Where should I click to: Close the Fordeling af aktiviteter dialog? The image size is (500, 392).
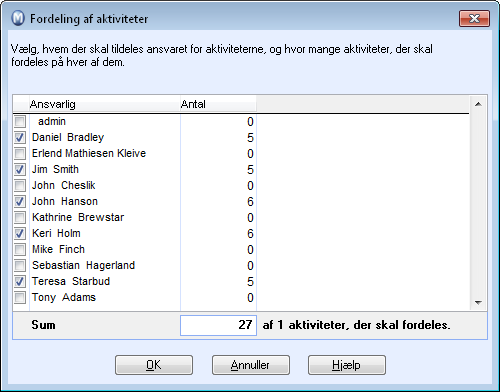pyautogui.click(x=474, y=18)
